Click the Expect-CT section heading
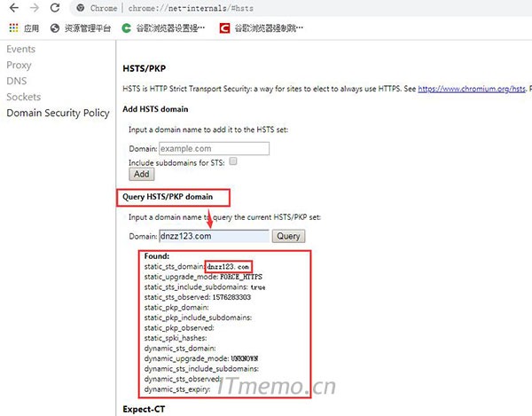This screenshot has width=532, height=416. click(144, 409)
